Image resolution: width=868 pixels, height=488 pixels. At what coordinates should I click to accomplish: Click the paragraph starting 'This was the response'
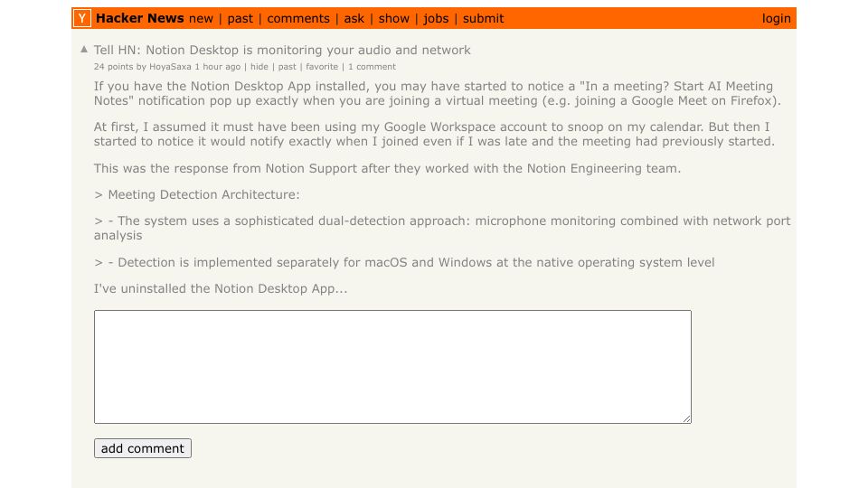[387, 168]
